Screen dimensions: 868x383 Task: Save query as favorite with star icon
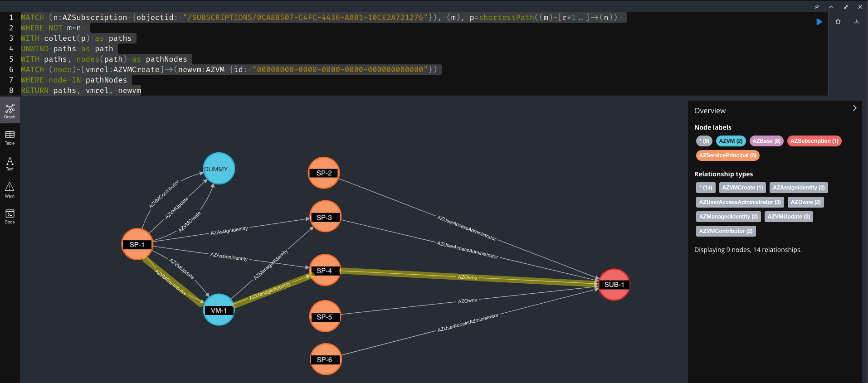click(838, 21)
